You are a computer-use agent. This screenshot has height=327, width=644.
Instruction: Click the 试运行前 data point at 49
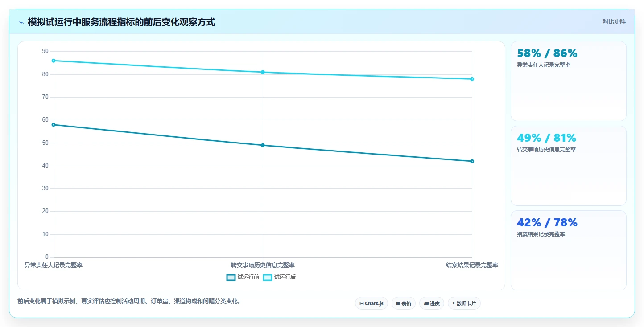click(x=263, y=145)
